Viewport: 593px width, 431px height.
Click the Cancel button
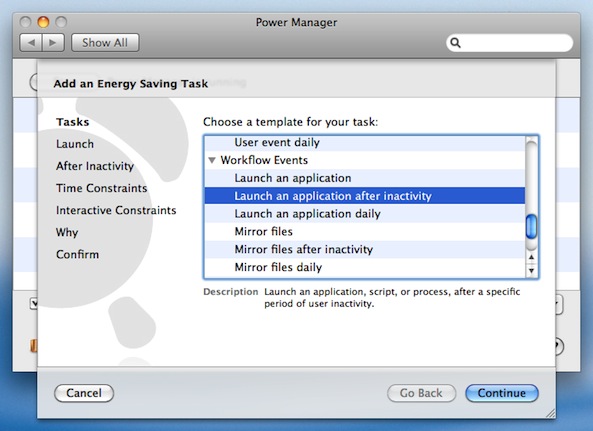click(84, 393)
